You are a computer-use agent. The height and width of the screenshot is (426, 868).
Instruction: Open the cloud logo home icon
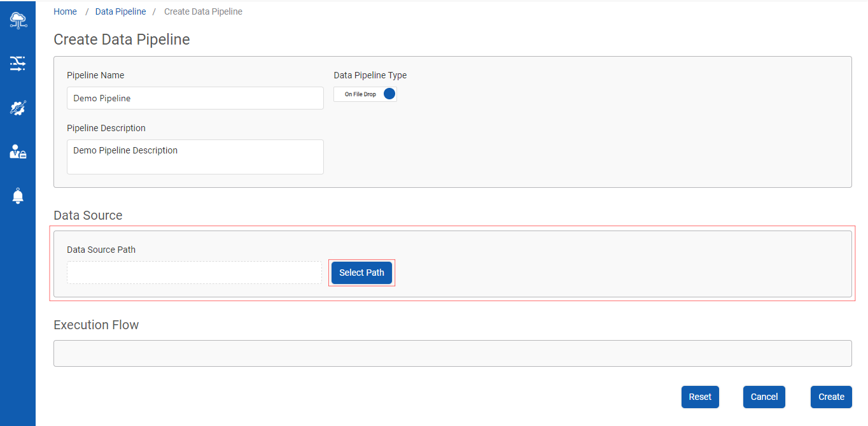point(18,20)
